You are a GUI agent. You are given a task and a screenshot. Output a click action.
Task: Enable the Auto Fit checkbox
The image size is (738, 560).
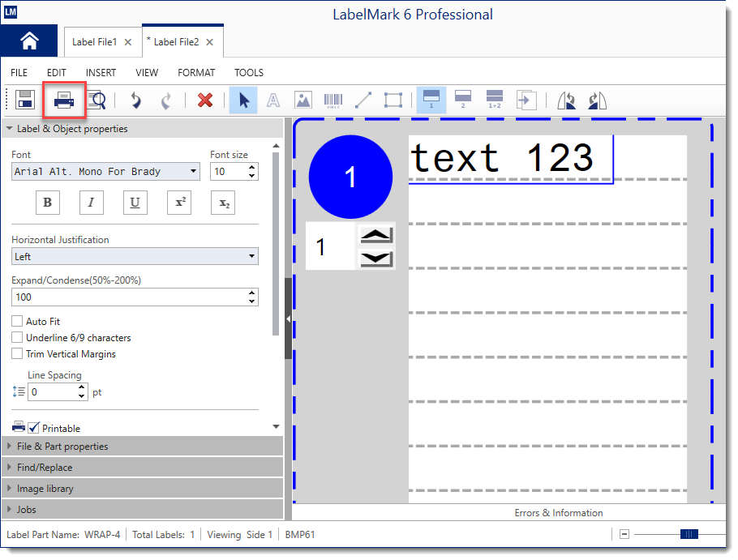17,321
